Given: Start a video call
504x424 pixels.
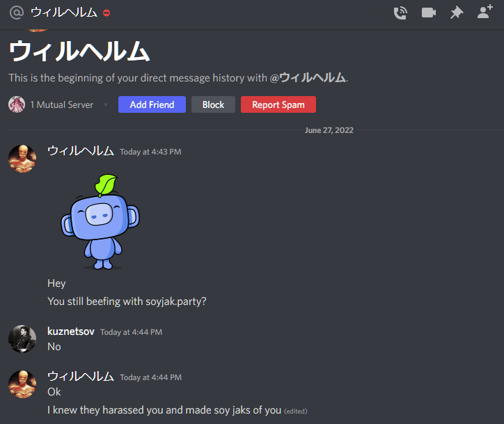Looking at the screenshot, I should point(428,13).
